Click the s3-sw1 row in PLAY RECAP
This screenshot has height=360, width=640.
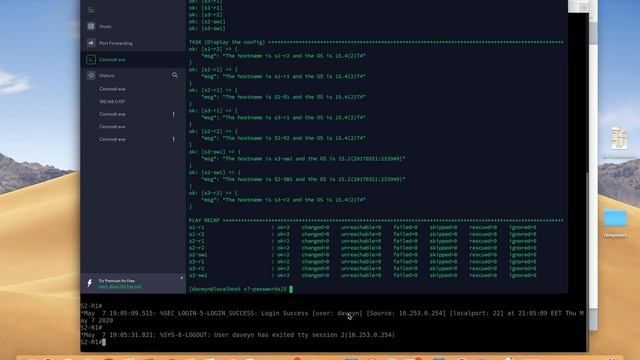pyautogui.click(x=362, y=276)
